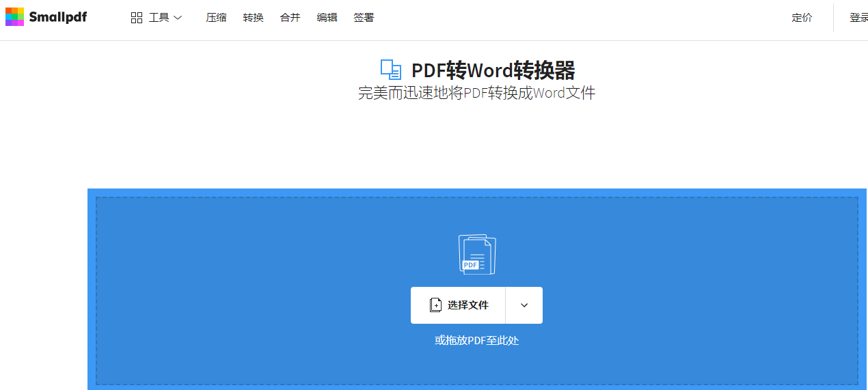Open 签署 in the navigation bar
868x390 pixels.
pos(364,18)
